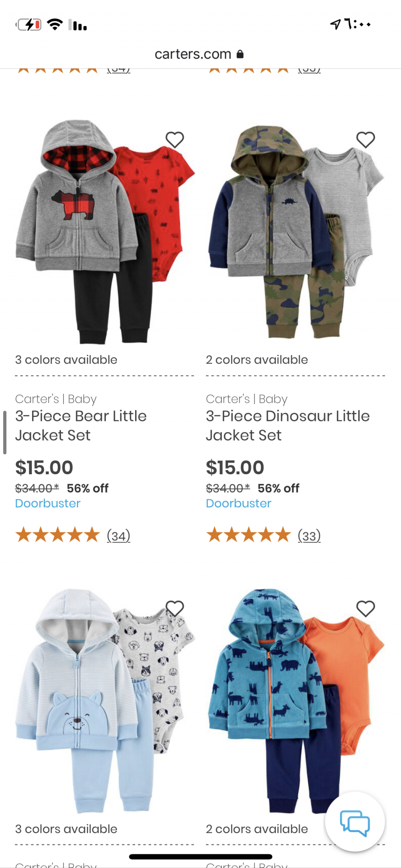The width and height of the screenshot is (401, 868).
Task: Tap the cellular signal bars icon
Action: (78, 25)
